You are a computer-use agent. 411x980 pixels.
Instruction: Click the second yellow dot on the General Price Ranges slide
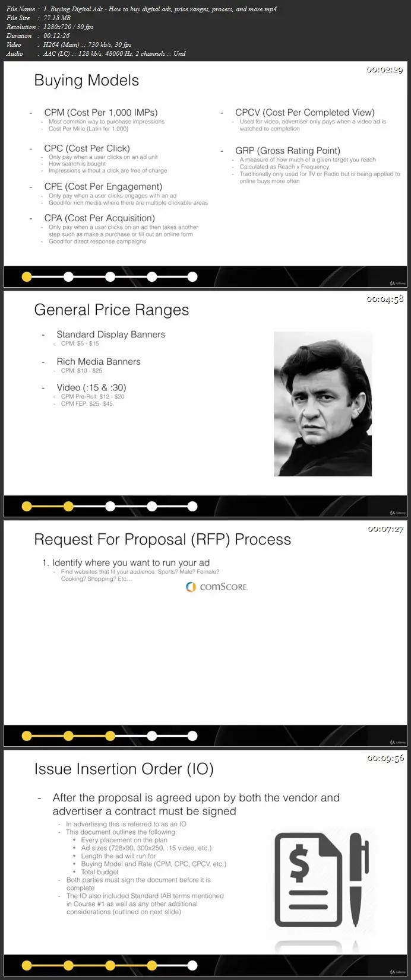pyautogui.click(x=68, y=506)
